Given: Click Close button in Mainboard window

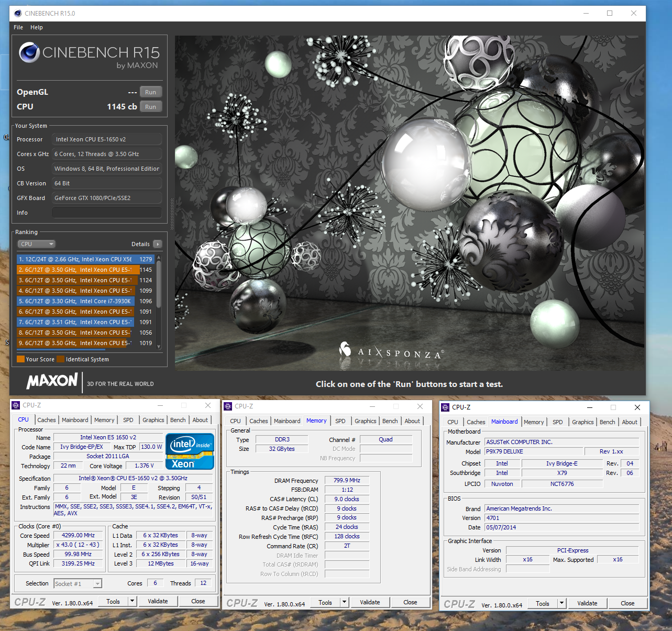Looking at the screenshot, I should click(x=627, y=603).
